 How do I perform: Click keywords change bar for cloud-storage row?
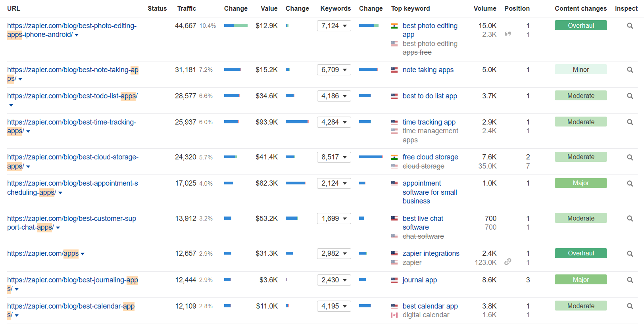coord(371,157)
